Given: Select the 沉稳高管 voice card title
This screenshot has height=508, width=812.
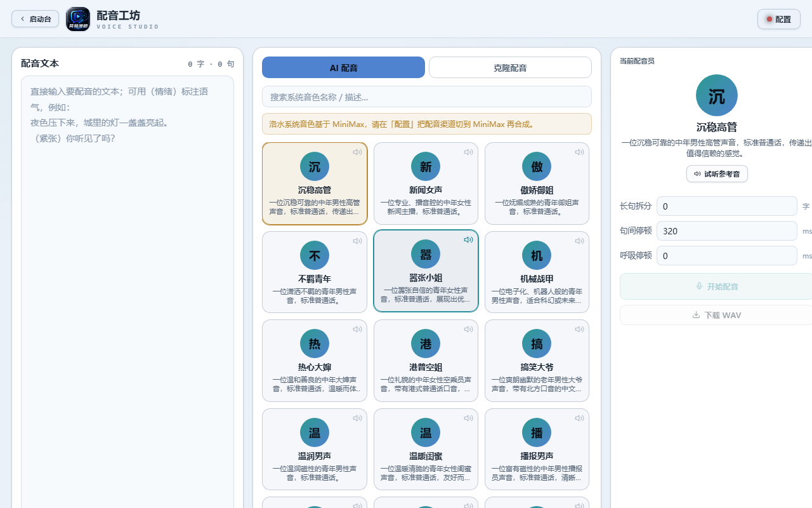Looking at the screenshot, I should click(x=315, y=190).
